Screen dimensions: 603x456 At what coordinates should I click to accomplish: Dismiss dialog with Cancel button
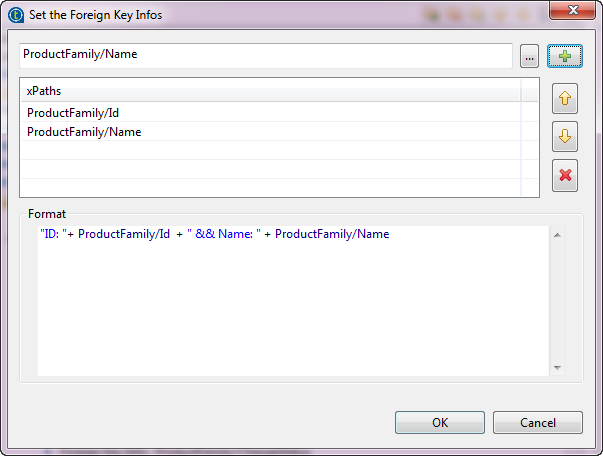click(x=538, y=423)
